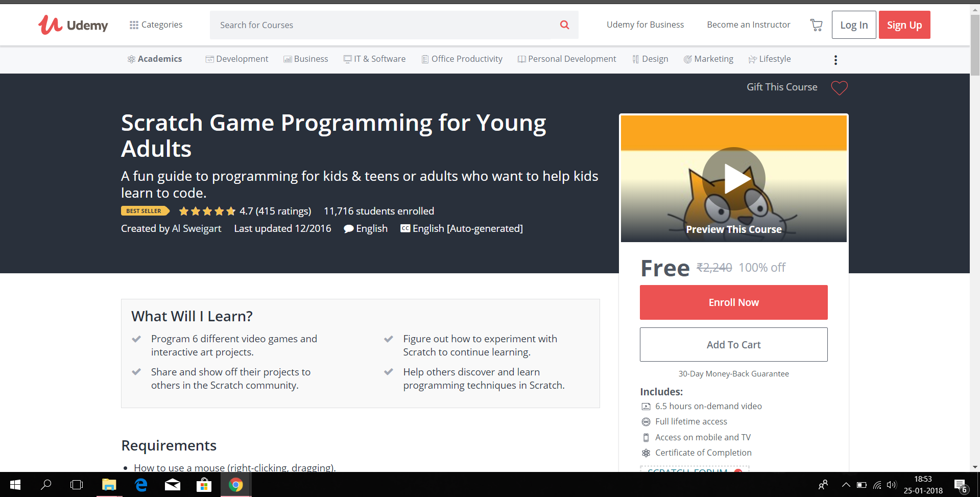The height and width of the screenshot is (497, 980).
Task: Select the Lifestyle category
Action: (x=770, y=59)
